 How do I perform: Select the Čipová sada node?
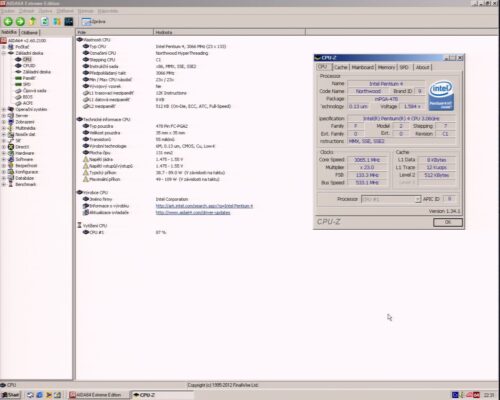coord(34,91)
